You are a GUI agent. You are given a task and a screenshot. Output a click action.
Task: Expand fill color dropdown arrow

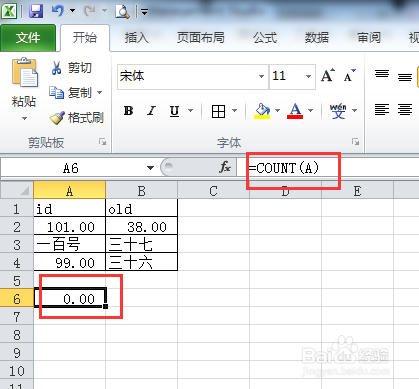click(x=277, y=110)
